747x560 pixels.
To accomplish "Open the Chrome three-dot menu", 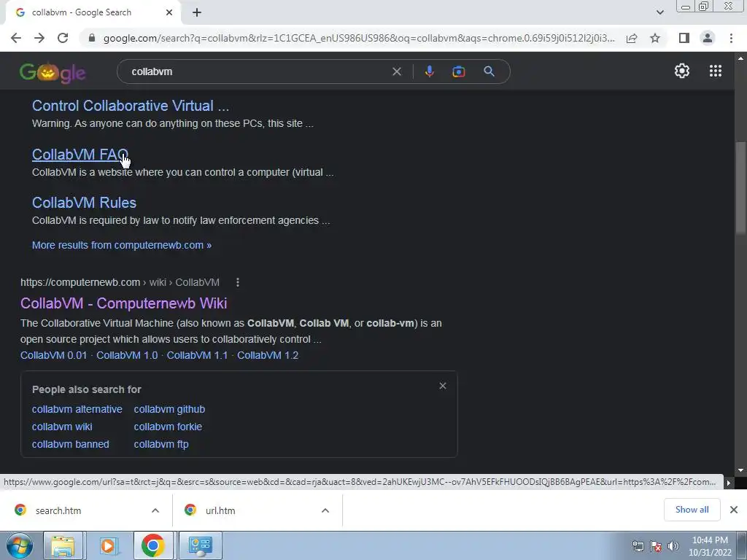I will click(x=731, y=38).
